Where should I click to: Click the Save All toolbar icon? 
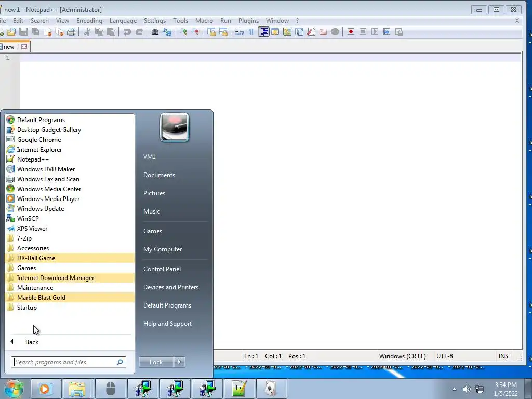pyautogui.click(x=35, y=32)
